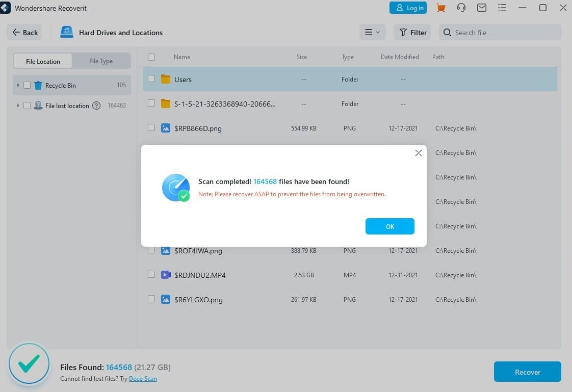572x392 pixels.
Task: Click the $ROF4IWA.png image icon
Action: 166,250
